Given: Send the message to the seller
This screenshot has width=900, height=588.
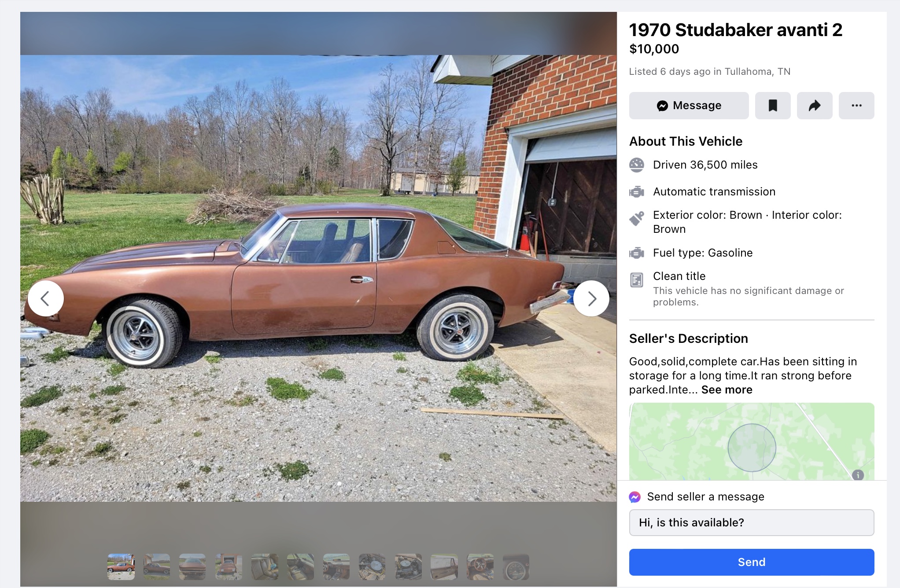Looking at the screenshot, I should pyautogui.click(x=752, y=562).
